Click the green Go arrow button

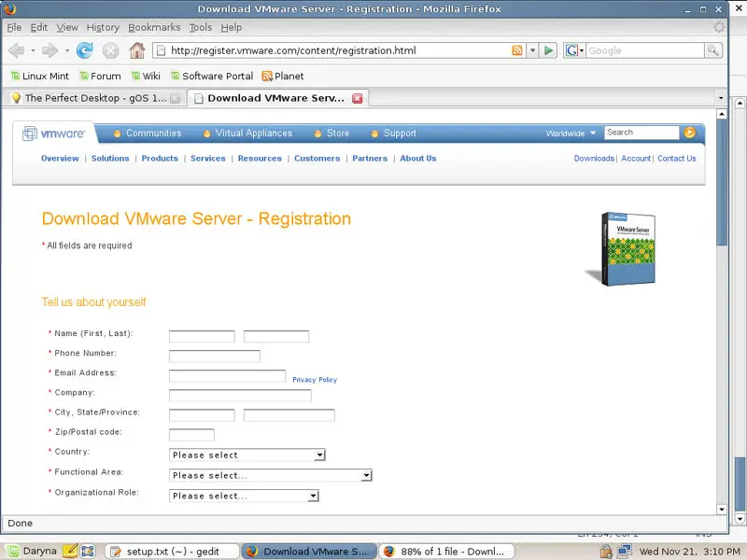click(548, 50)
